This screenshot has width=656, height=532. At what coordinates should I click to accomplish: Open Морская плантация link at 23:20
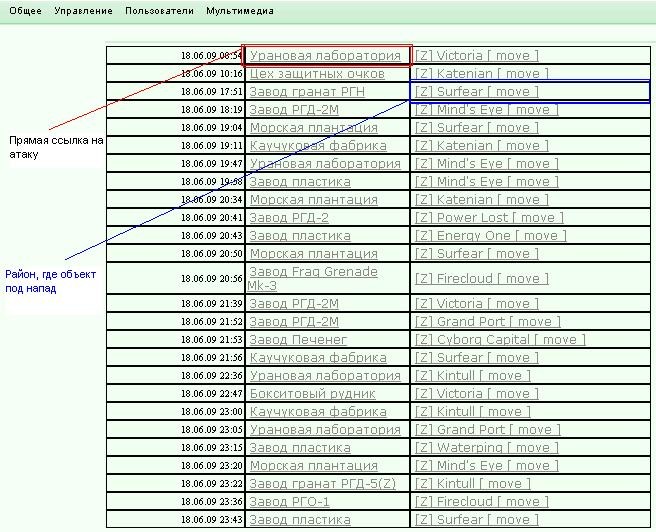(x=313, y=466)
